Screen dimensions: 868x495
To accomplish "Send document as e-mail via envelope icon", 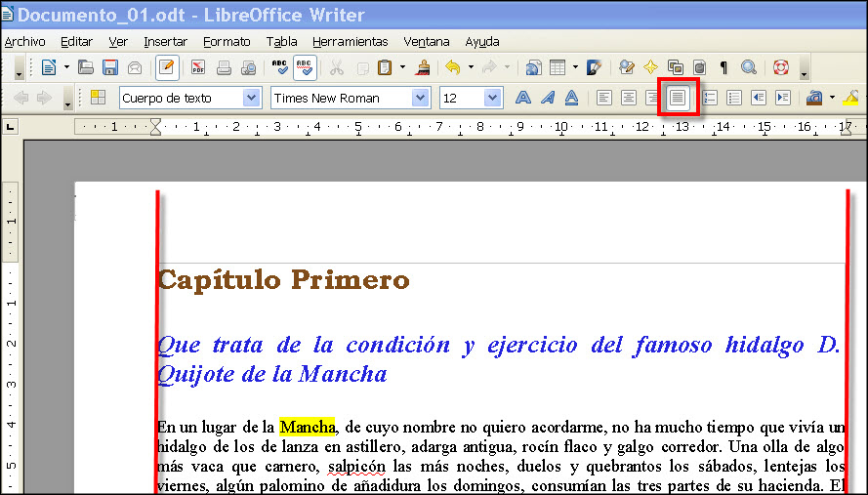I will point(135,67).
